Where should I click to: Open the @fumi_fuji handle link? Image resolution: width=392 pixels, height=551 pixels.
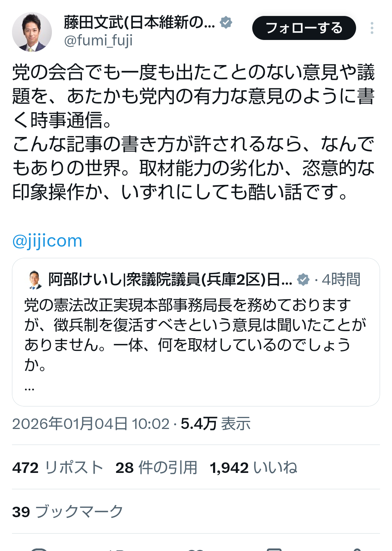98,41
